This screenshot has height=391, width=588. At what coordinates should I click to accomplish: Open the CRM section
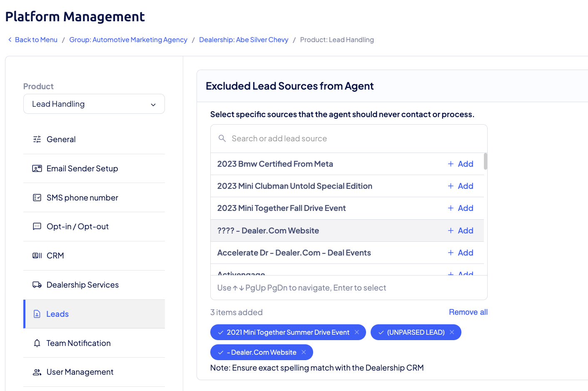click(x=94, y=256)
